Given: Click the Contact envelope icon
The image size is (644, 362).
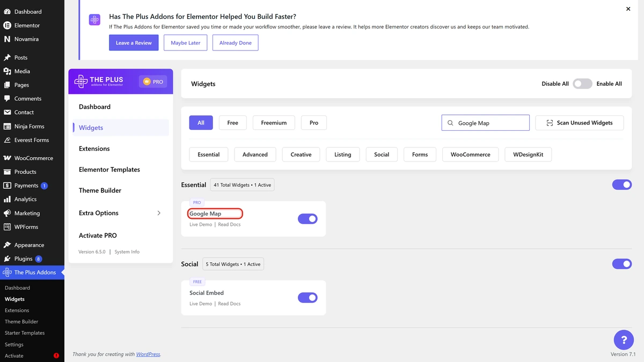Looking at the screenshot, I should coord(7,113).
